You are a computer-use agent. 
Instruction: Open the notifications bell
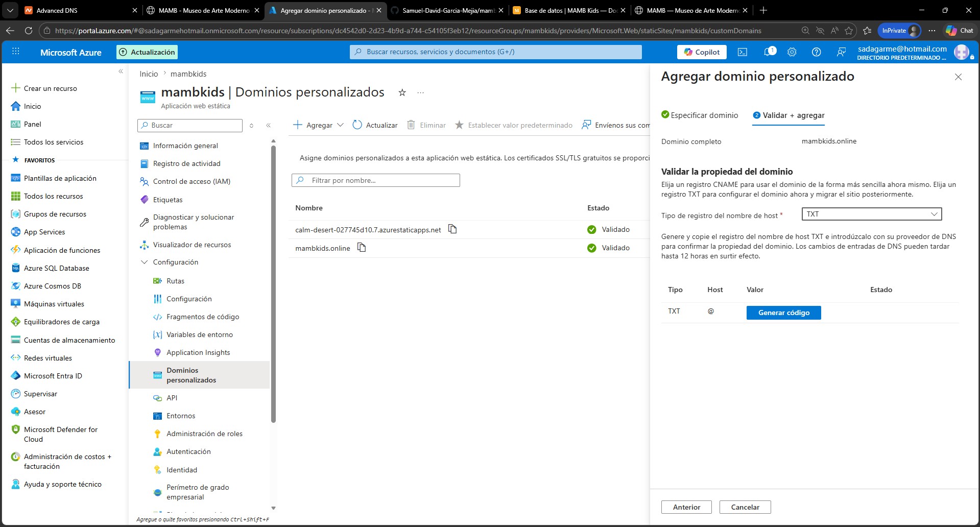tap(768, 52)
